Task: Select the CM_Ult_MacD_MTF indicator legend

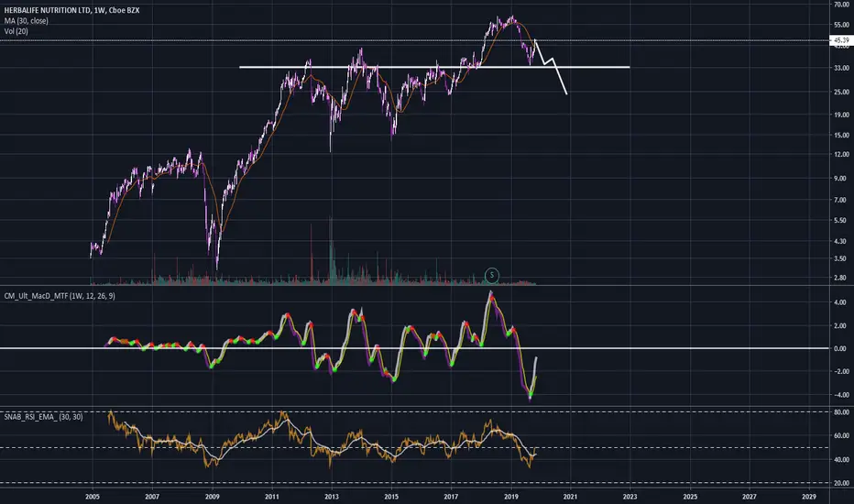Action: coord(60,296)
